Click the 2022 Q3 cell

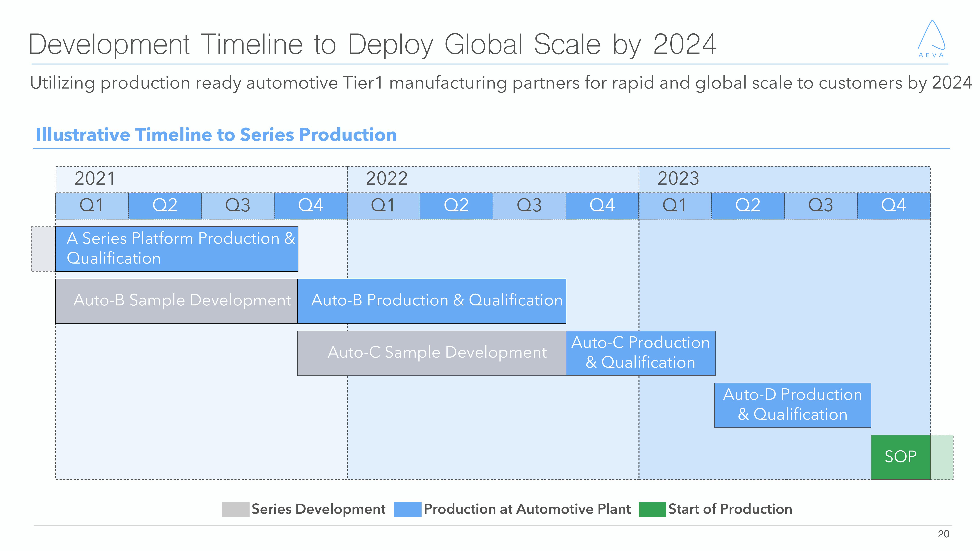coord(530,206)
